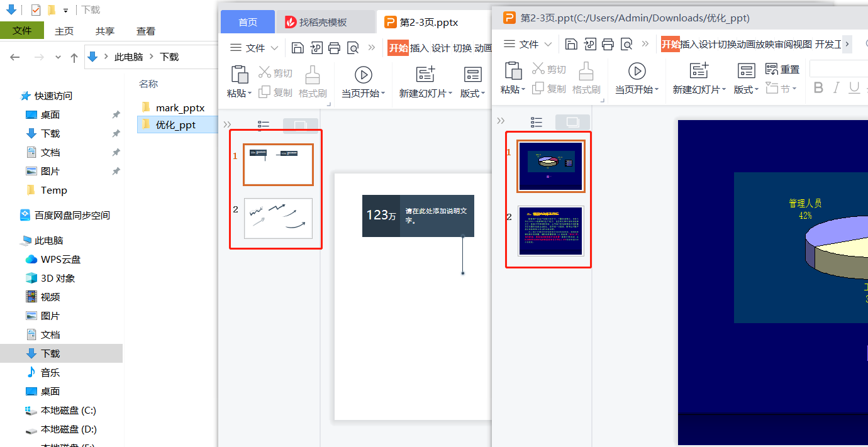Switch slide panel to outline view
868x447 pixels.
(x=536, y=121)
